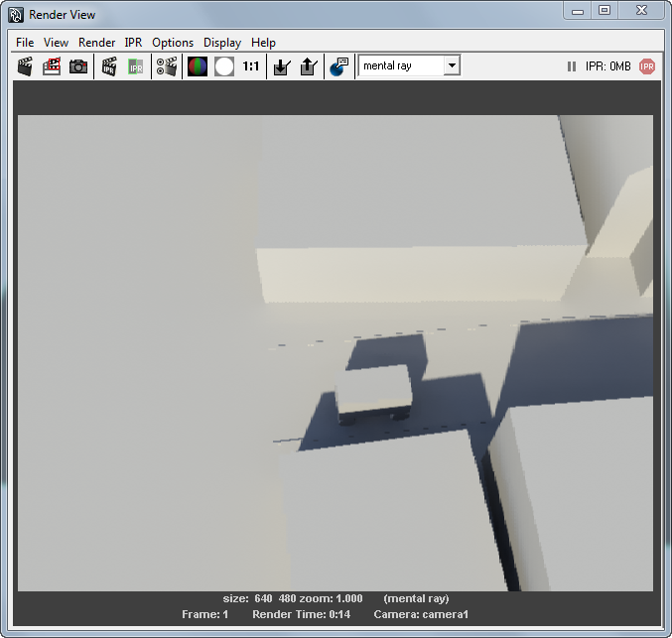This screenshot has width=672, height=638.
Task: Take a snapshot with the camera icon
Action: [78, 66]
